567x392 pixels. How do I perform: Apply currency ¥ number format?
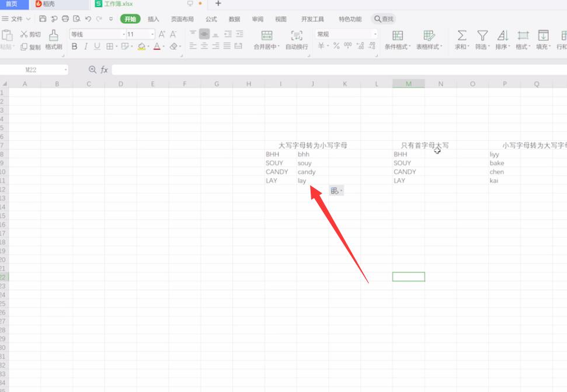tap(321, 46)
